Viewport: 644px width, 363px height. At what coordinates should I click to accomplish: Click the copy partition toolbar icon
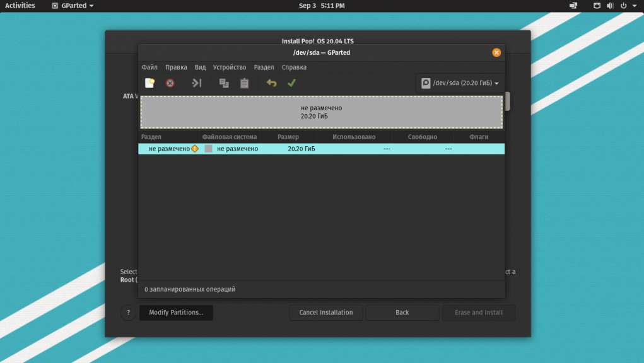(x=224, y=83)
